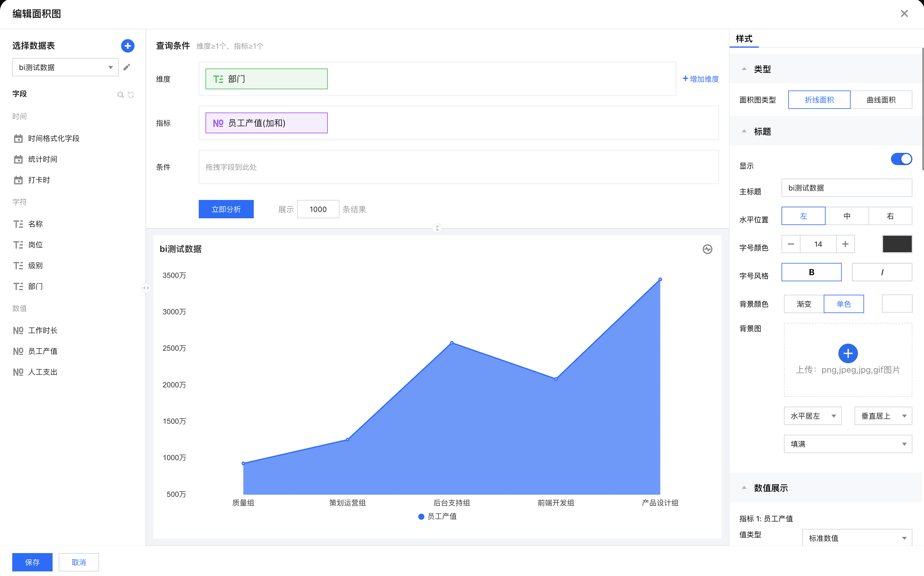This screenshot has height=576, width=924.
Task: Click the blue add data table icon
Action: 128,46
